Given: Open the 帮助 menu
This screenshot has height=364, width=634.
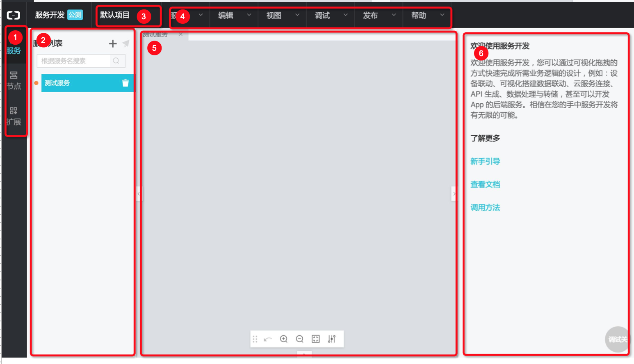Looking at the screenshot, I should pyautogui.click(x=427, y=16).
